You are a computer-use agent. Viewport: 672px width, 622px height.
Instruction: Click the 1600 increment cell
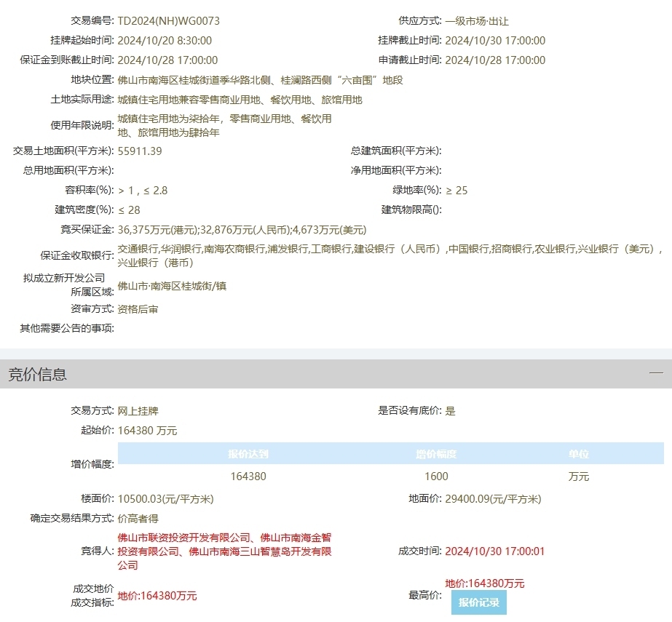point(436,477)
